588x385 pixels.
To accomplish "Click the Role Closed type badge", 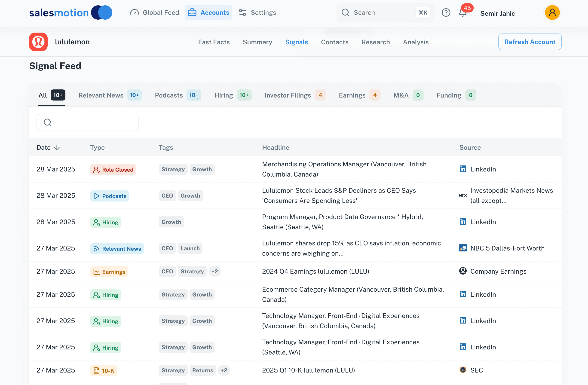I will coord(113,170).
